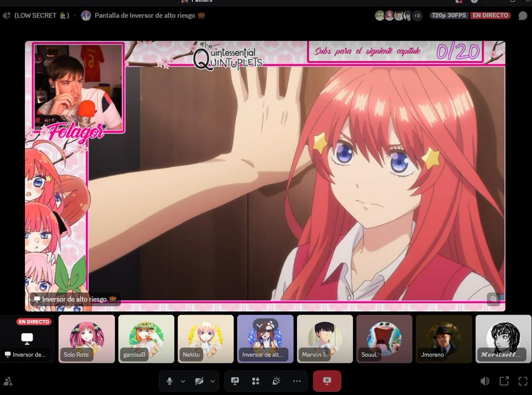Viewport: 532px width, 395px height.
Task: Click the invite friends icon
Action: 8,381
